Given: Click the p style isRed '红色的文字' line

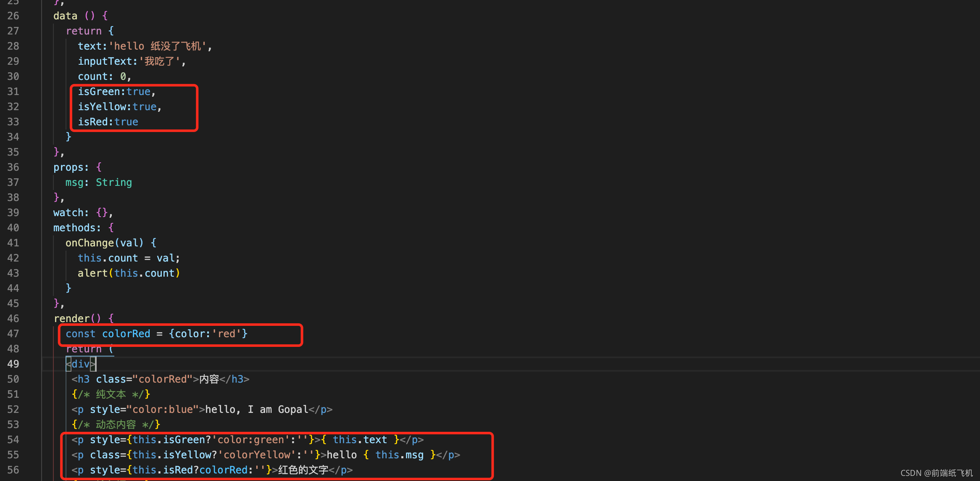Looking at the screenshot, I should coord(212,470).
